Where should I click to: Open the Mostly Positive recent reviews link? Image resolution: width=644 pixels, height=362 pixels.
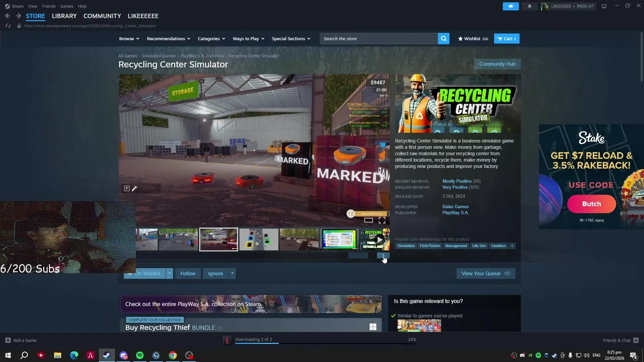pyautogui.click(x=457, y=181)
